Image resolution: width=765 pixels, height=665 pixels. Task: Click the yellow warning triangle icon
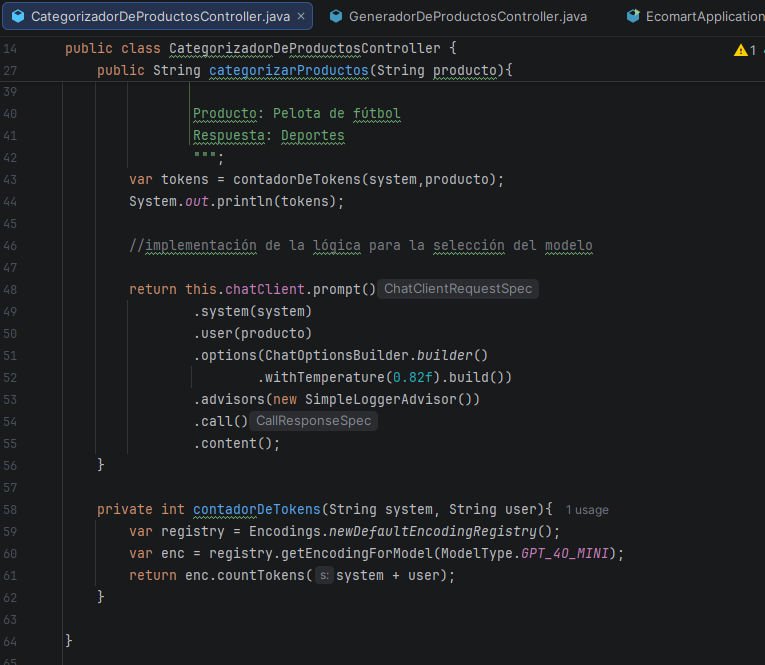(x=740, y=50)
